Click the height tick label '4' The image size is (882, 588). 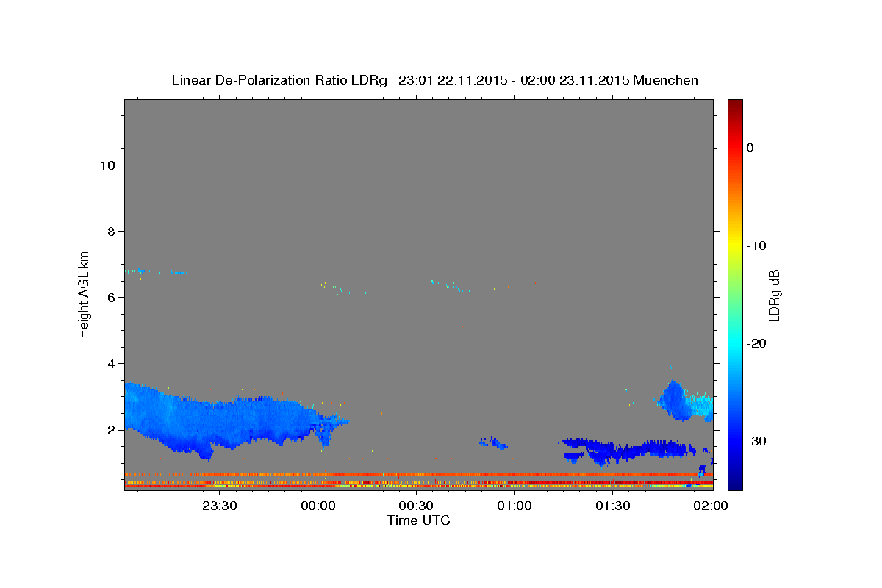point(112,363)
